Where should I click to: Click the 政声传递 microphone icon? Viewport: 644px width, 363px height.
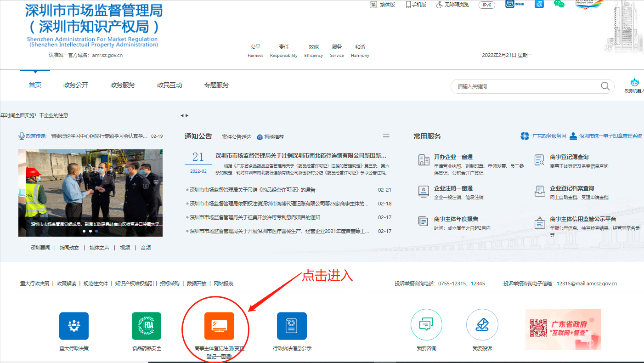click(x=21, y=136)
